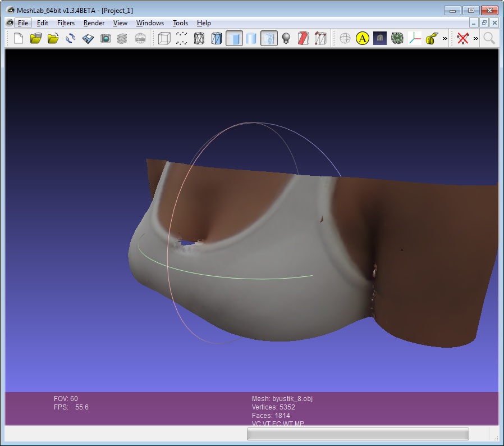The image size is (504, 446).
Task: Open the Filters menu
Action: [66, 23]
